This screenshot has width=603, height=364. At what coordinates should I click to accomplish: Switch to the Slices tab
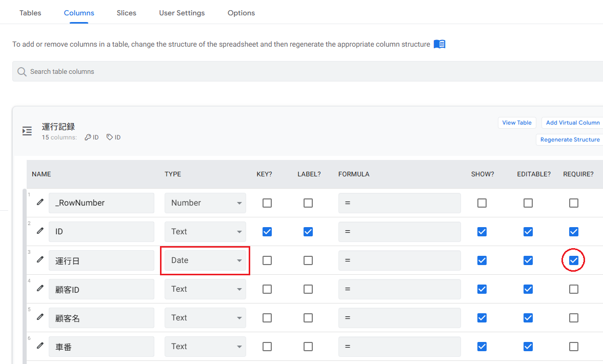pos(126,13)
